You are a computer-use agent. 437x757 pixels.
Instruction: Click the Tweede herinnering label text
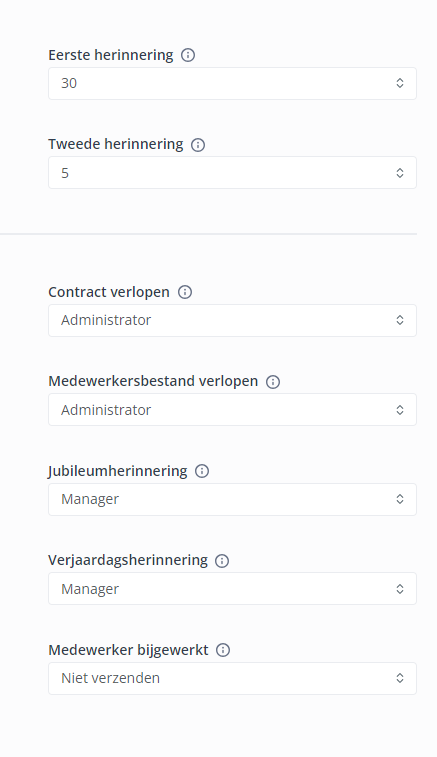pyautogui.click(x=116, y=144)
